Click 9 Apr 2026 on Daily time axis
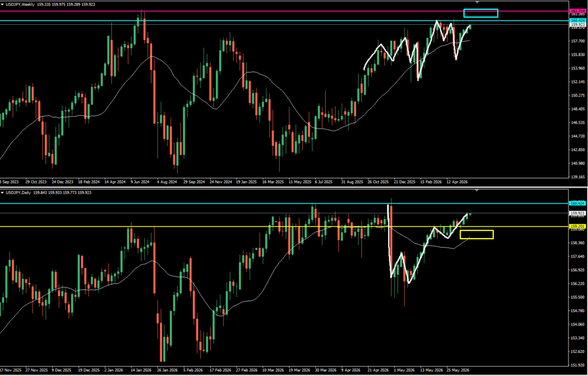 pos(352,370)
